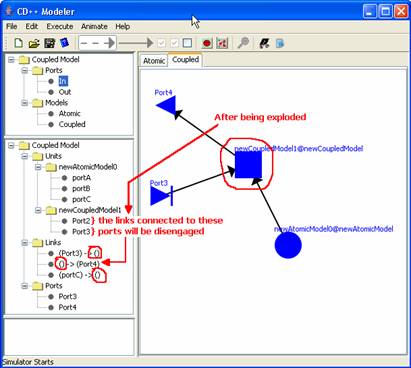This screenshot has height=368, width=411.
Task: Toggle the second grayed checkbox in toolbar
Action: coord(174,43)
